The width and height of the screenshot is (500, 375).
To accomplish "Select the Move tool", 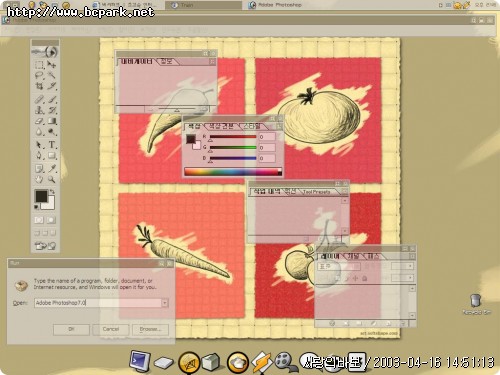I will [51, 65].
